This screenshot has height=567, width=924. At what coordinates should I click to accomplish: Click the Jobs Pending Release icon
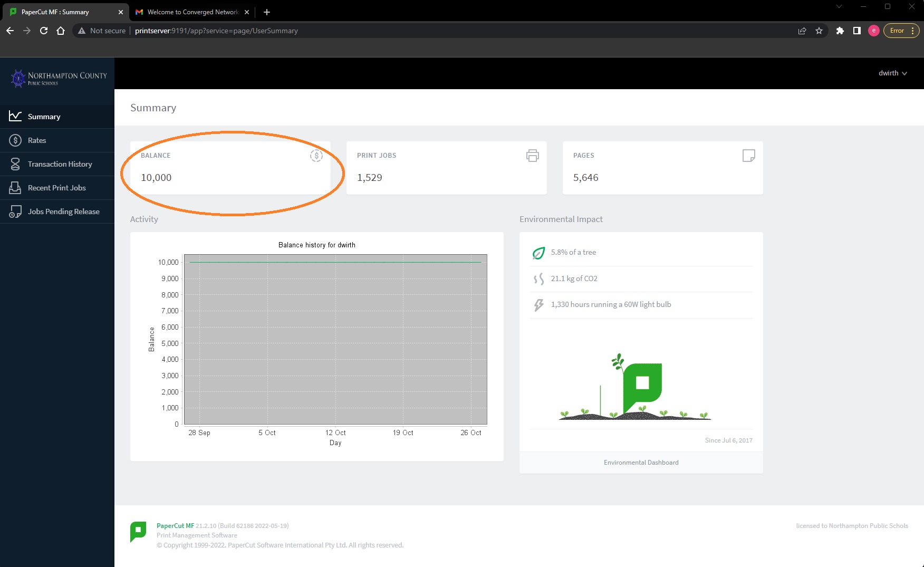point(15,212)
